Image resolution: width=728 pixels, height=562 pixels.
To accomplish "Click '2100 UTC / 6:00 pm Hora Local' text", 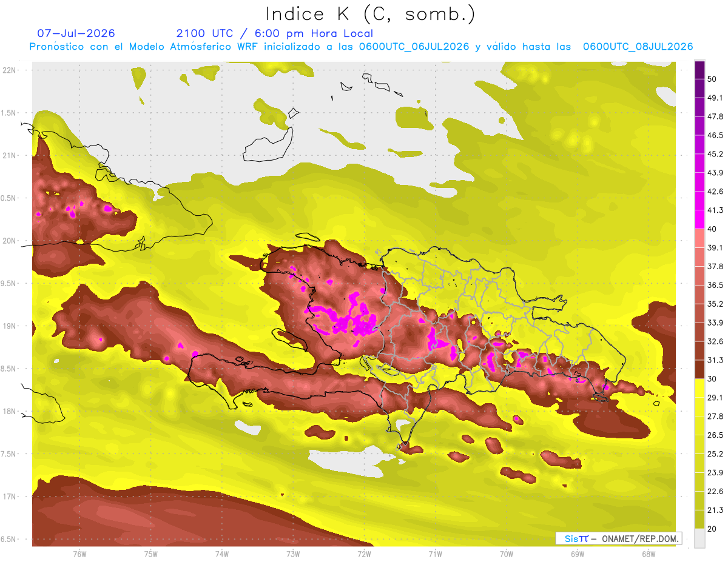I will (x=275, y=33).
